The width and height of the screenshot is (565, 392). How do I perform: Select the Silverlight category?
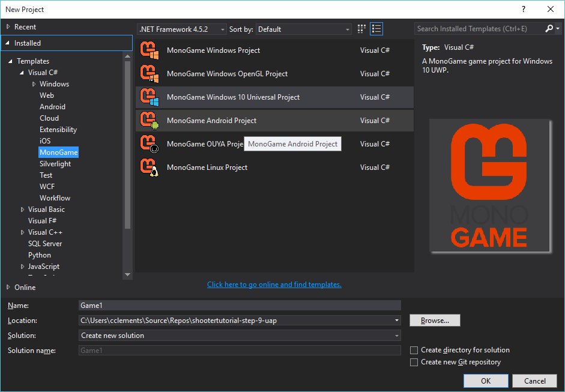pos(55,163)
